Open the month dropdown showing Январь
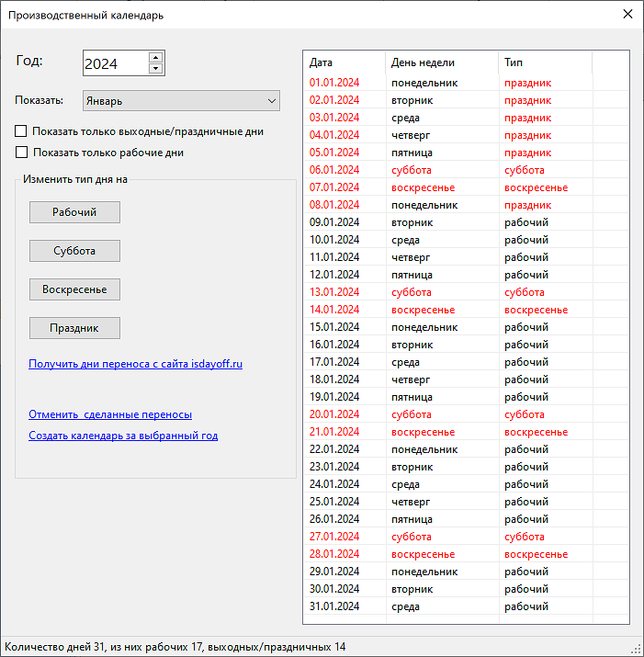644x657 pixels. pyautogui.click(x=181, y=101)
